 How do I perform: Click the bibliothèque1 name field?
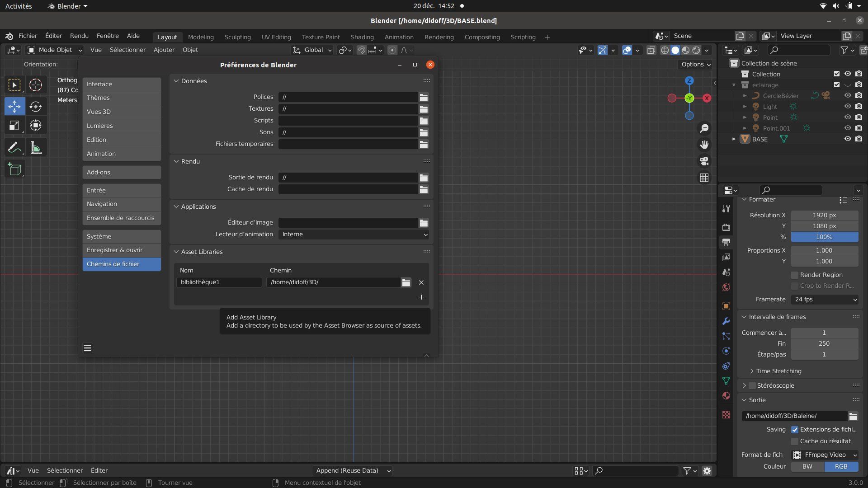219,282
